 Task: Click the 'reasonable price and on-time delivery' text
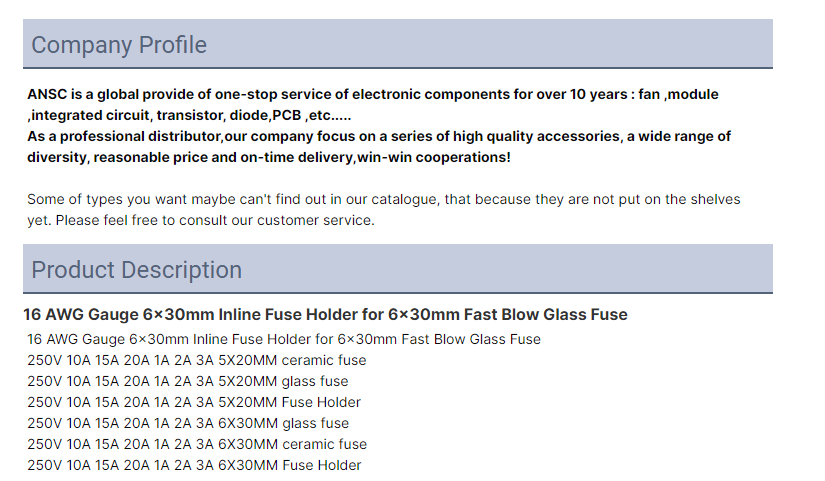[x=223, y=157]
